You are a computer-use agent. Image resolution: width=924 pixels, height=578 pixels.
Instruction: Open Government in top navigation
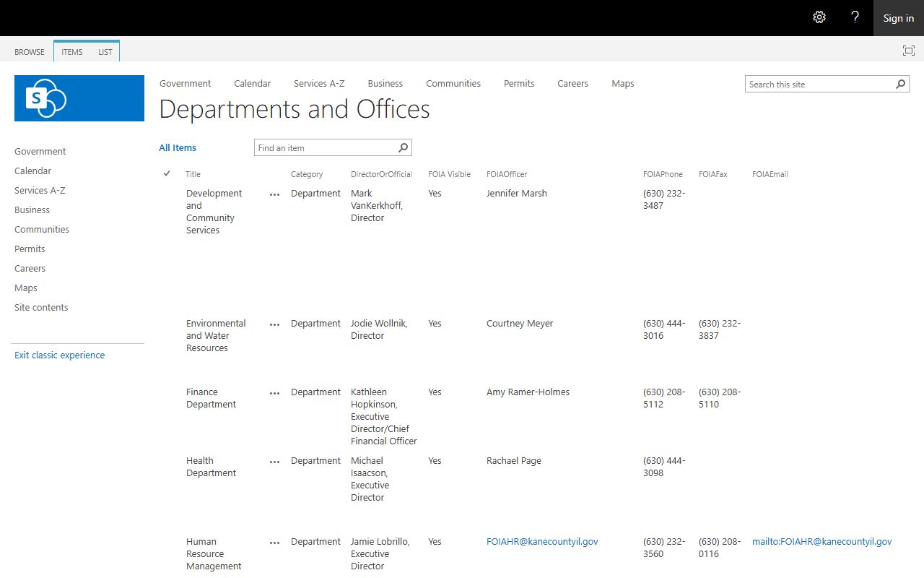pos(186,84)
